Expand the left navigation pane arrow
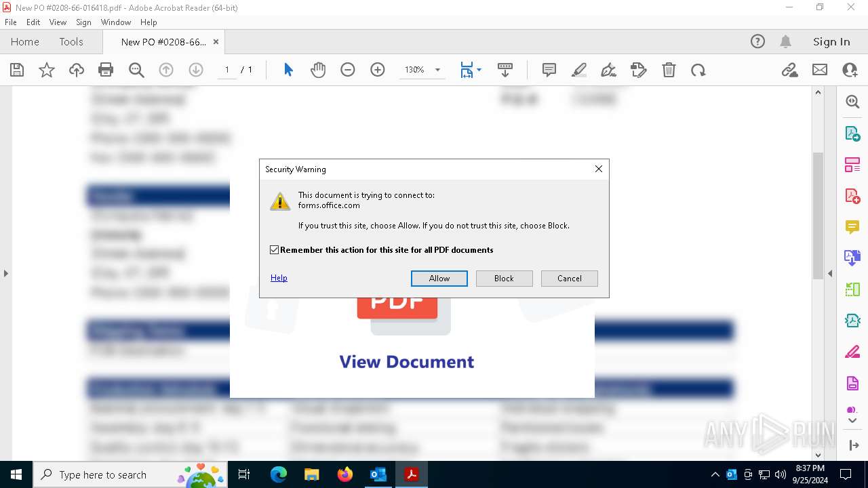 6,273
